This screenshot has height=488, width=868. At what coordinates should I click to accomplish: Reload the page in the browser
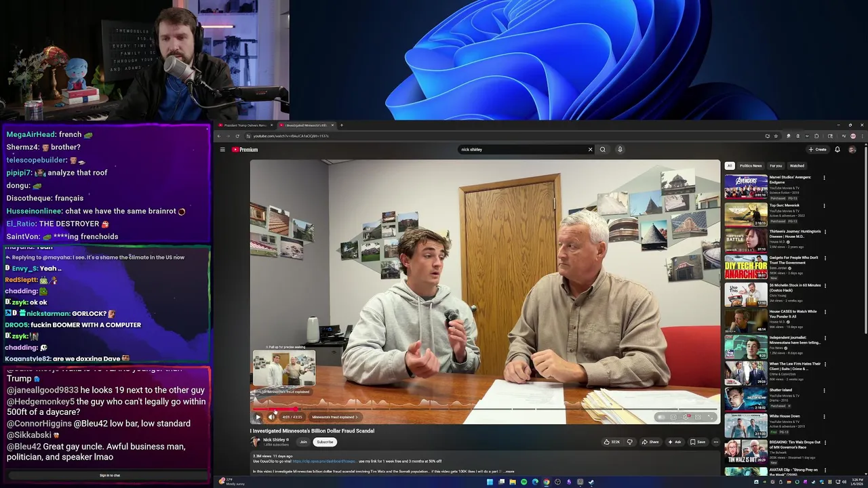click(x=237, y=136)
